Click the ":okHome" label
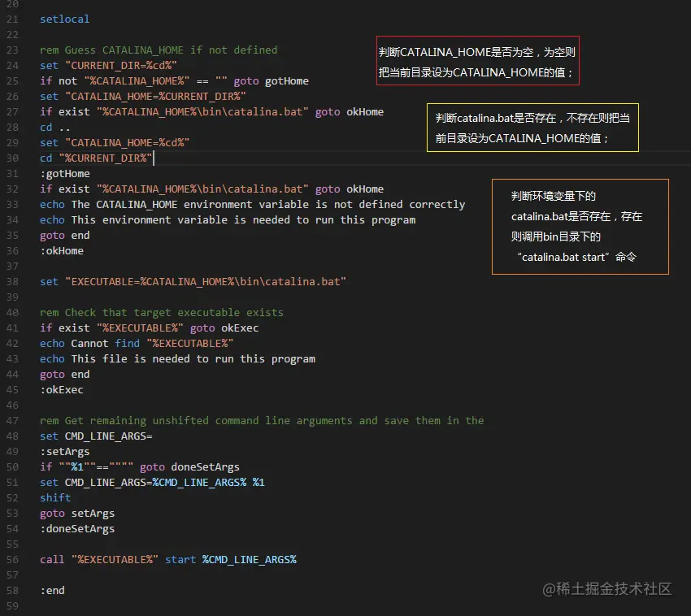Viewport: 691px width, 616px height. (62, 251)
